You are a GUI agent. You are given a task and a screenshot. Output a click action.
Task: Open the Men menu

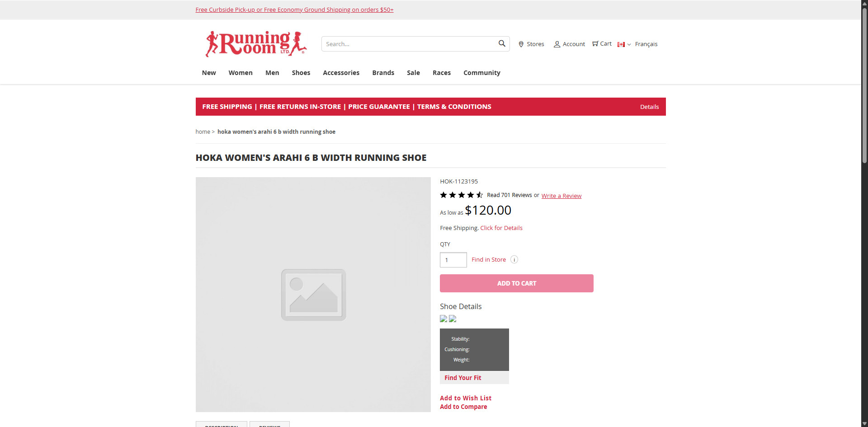point(272,73)
